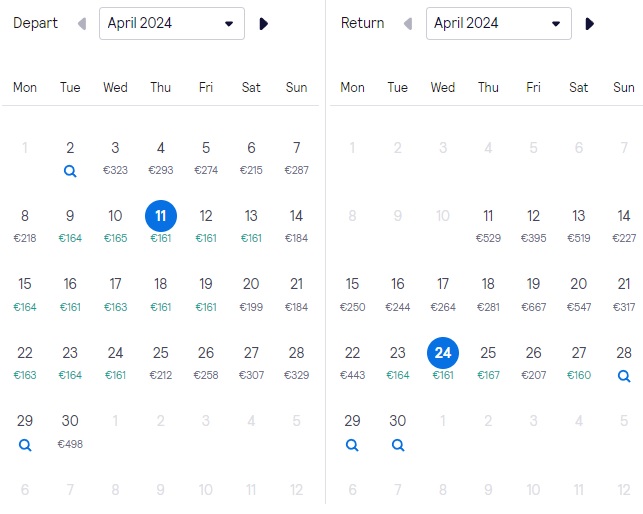643x514 pixels.
Task: Click magnifier icon under return April 29
Action: 352,445
